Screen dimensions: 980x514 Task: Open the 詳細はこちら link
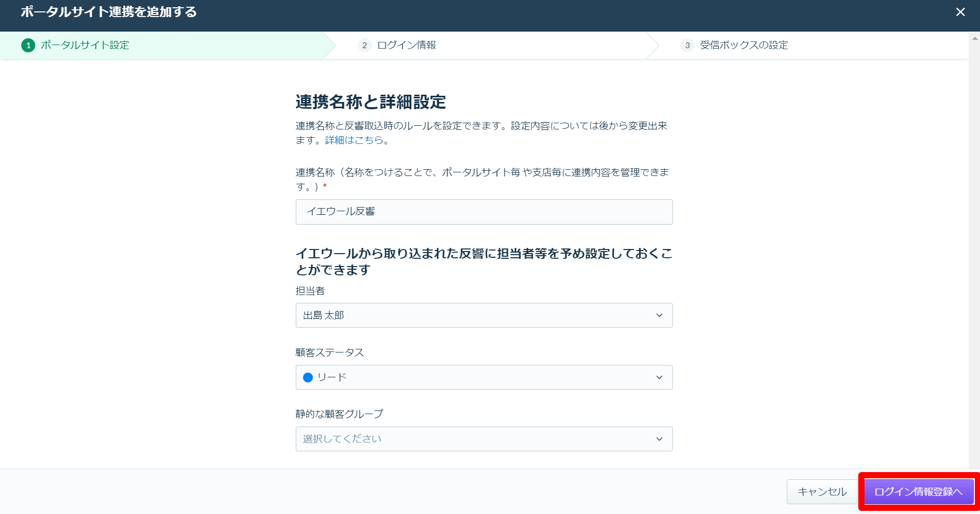(x=354, y=140)
